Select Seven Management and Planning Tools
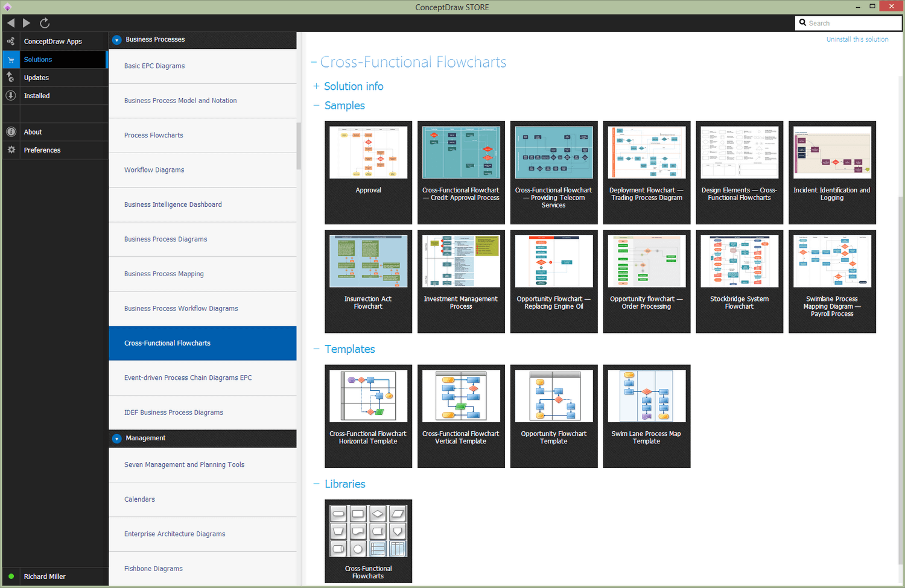 pyautogui.click(x=203, y=465)
